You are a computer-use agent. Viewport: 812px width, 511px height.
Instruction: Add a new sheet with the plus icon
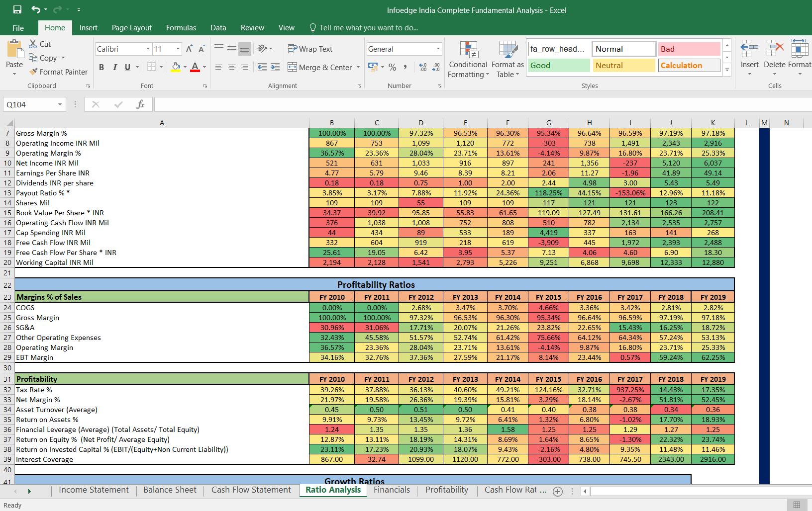click(558, 492)
